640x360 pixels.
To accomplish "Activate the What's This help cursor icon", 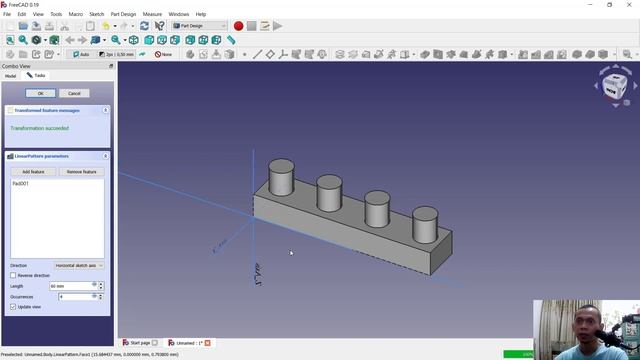I will pyautogui.click(x=159, y=26).
